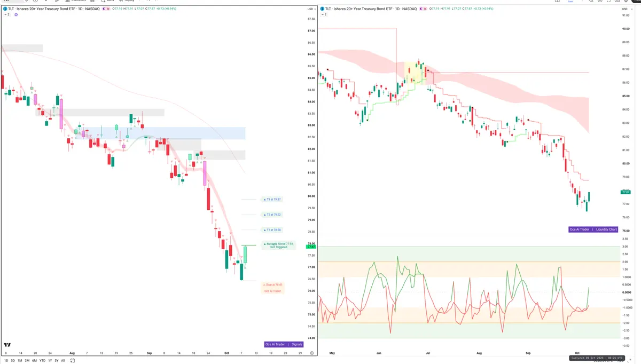
Task: Select the 1D time range button
Action: click(x=6, y=360)
